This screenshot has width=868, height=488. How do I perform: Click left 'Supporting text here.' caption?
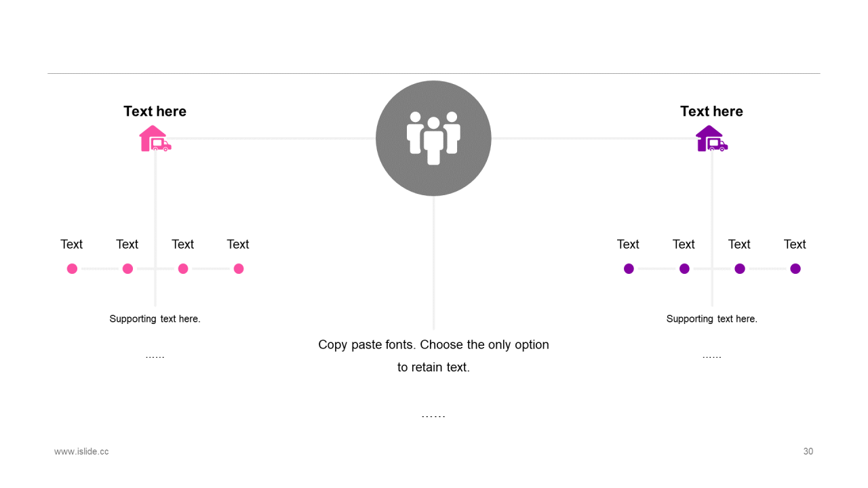[155, 319]
